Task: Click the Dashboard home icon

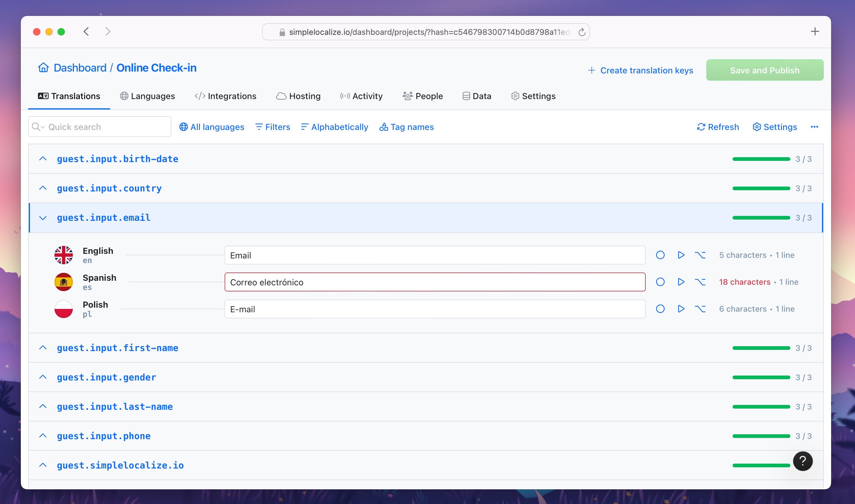Action: point(43,68)
